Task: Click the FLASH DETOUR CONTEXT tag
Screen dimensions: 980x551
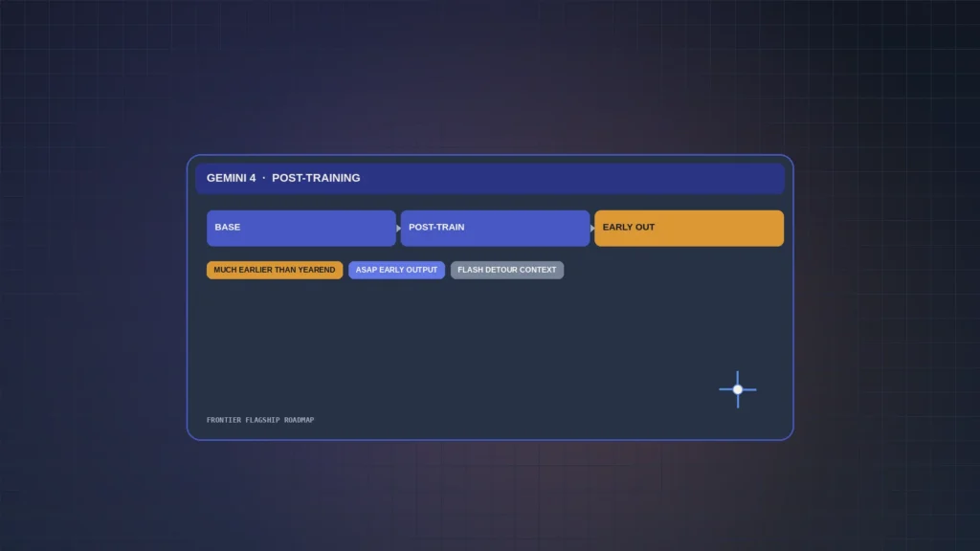Action: tap(507, 270)
